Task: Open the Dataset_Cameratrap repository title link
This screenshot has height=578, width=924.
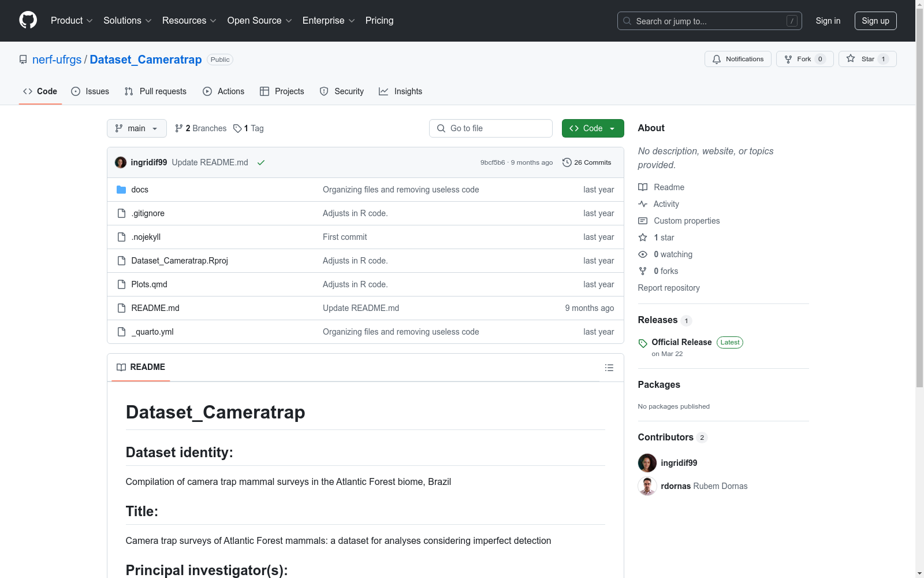Action: [x=146, y=60]
